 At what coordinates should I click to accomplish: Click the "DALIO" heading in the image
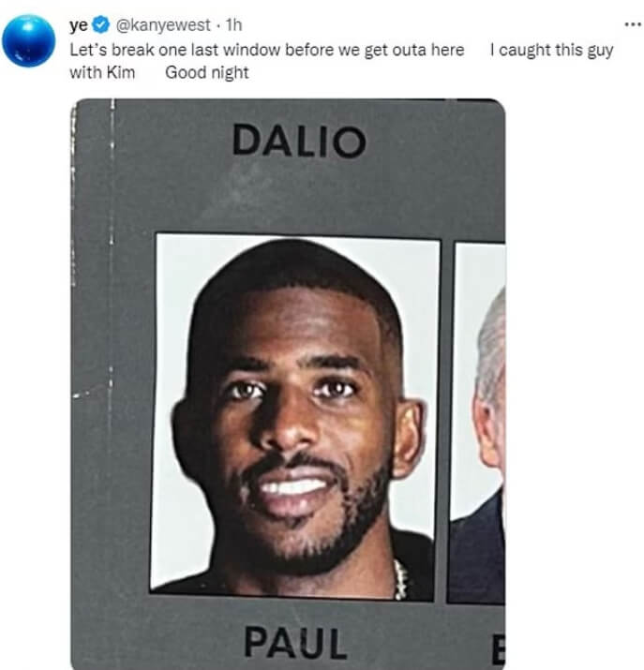tap(299, 141)
